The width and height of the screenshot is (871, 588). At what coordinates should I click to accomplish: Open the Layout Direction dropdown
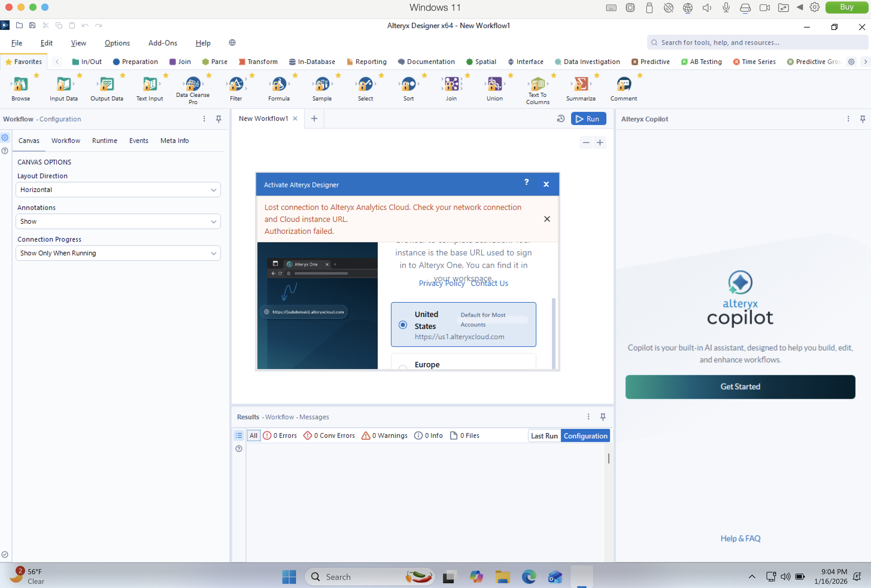point(118,190)
